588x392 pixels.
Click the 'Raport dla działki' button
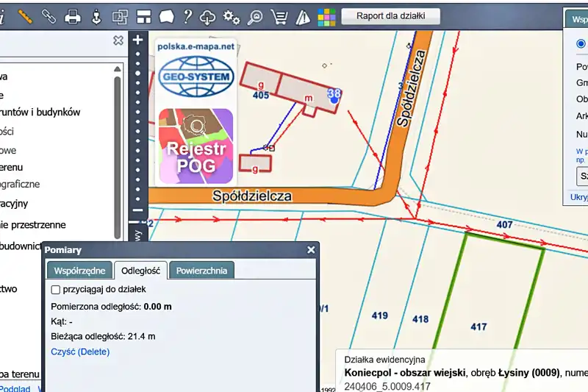point(391,15)
